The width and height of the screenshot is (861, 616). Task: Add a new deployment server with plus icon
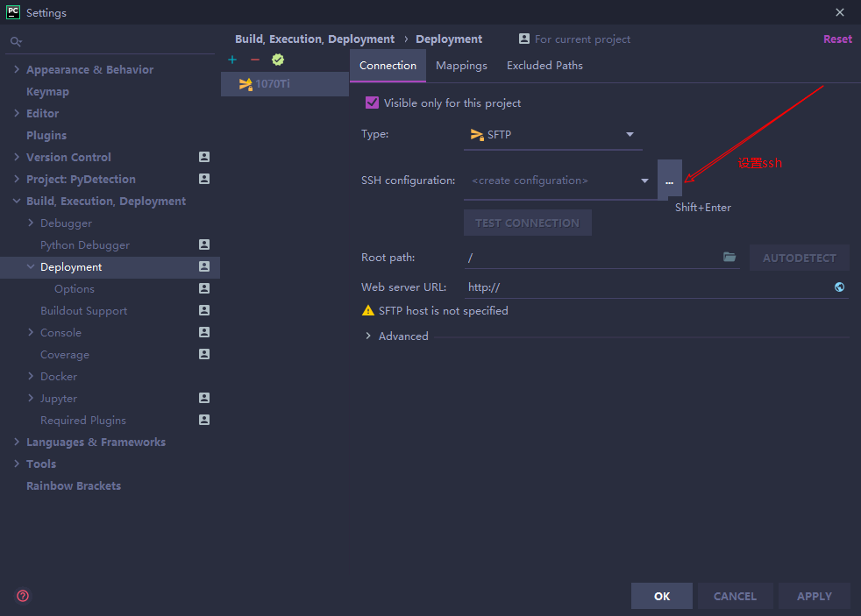[232, 60]
